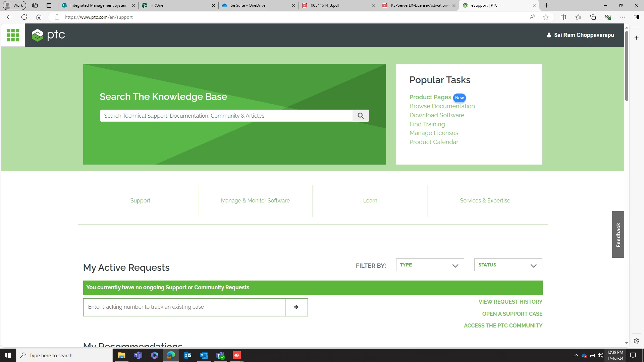The height and width of the screenshot is (362, 644).
Task: Click the PTC logo in header
Action: (48, 35)
